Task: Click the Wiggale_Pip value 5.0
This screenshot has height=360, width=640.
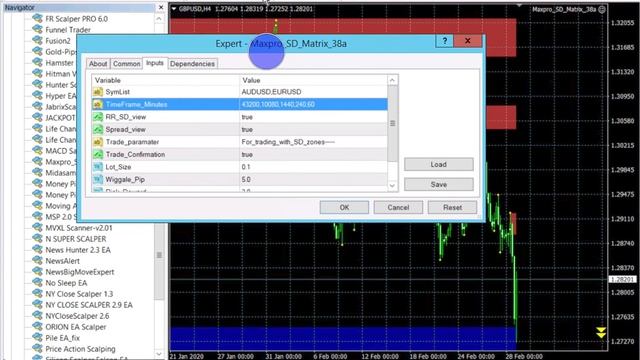Action: (x=246, y=180)
